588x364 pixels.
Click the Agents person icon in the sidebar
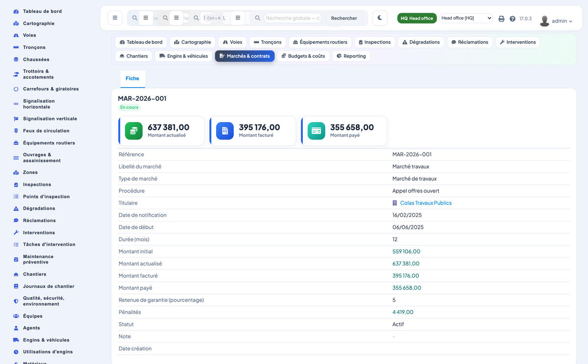(16, 328)
